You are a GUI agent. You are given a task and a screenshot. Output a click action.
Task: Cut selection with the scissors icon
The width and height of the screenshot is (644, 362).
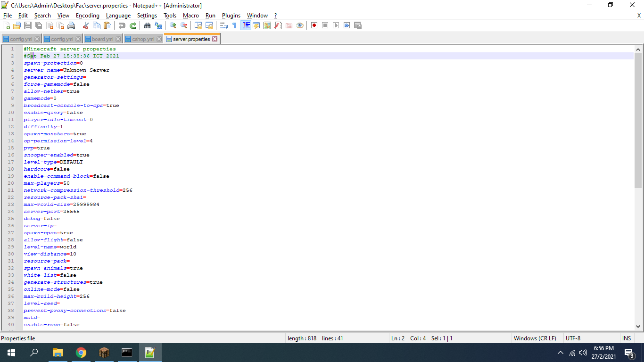click(x=86, y=25)
